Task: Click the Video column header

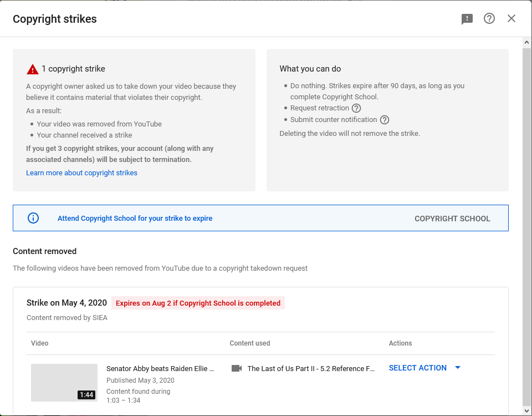Action: tap(40, 343)
